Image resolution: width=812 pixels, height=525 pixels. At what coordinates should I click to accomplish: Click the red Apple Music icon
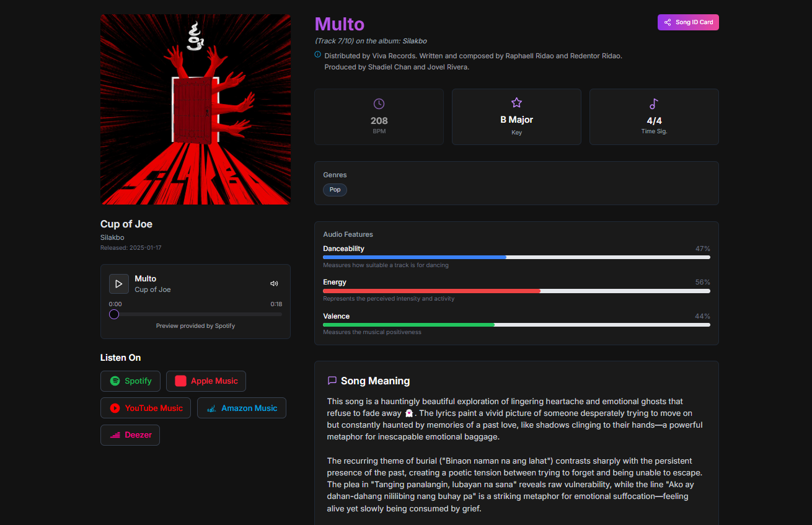[x=180, y=381]
